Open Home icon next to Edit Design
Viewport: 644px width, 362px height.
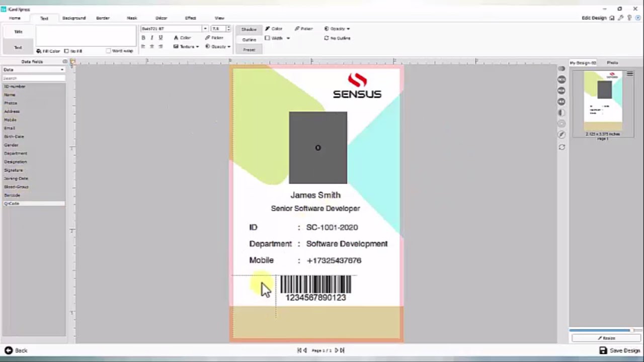(612, 18)
